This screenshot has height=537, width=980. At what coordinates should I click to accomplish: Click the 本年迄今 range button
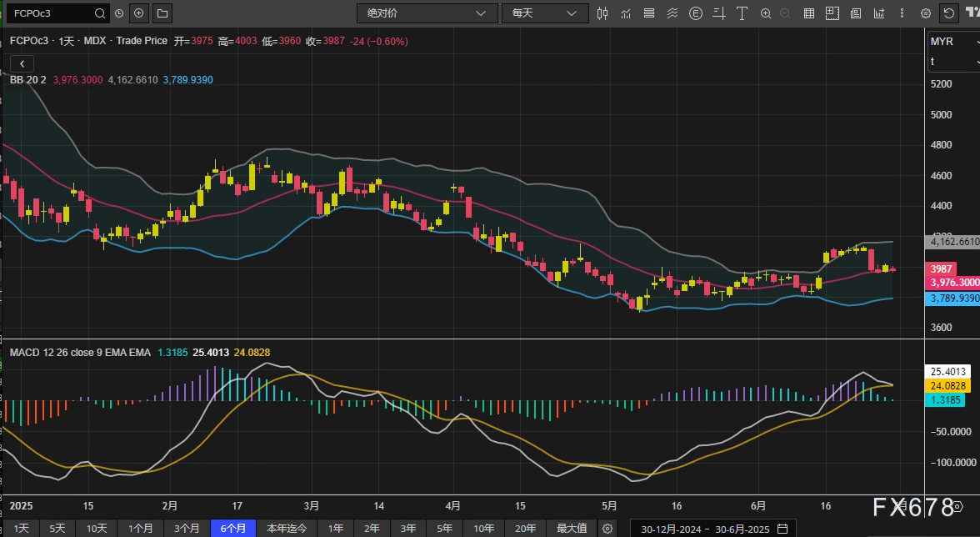[x=287, y=528]
